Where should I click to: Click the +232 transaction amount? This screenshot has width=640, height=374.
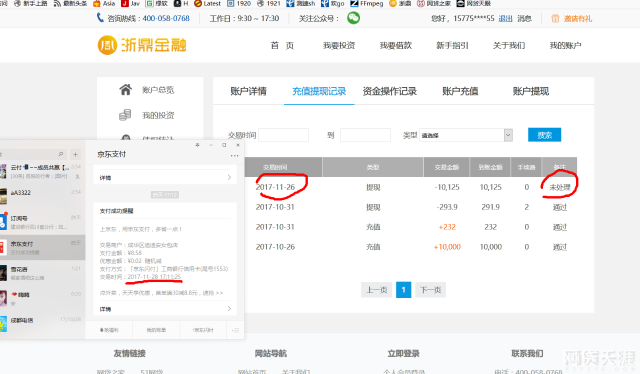(x=447, y=227)
